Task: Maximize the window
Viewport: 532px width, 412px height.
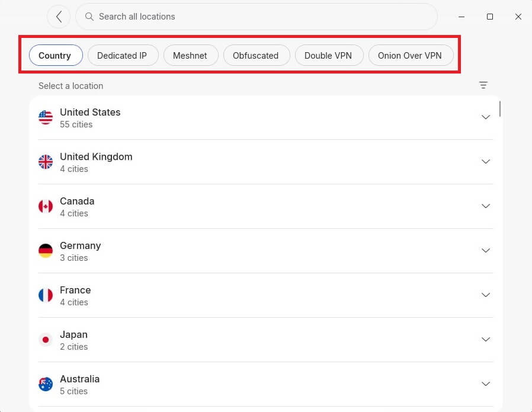Action: click(x=489, y=17)
